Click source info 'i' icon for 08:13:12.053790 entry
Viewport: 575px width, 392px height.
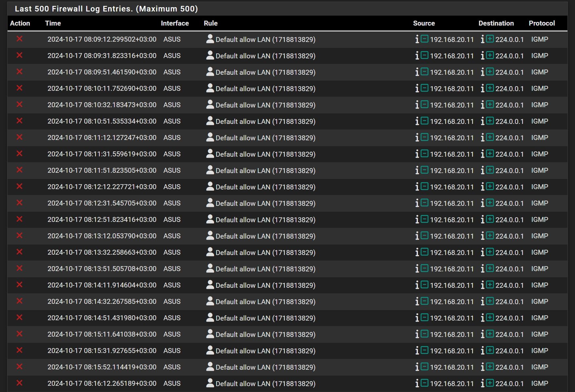coord(417,236)
